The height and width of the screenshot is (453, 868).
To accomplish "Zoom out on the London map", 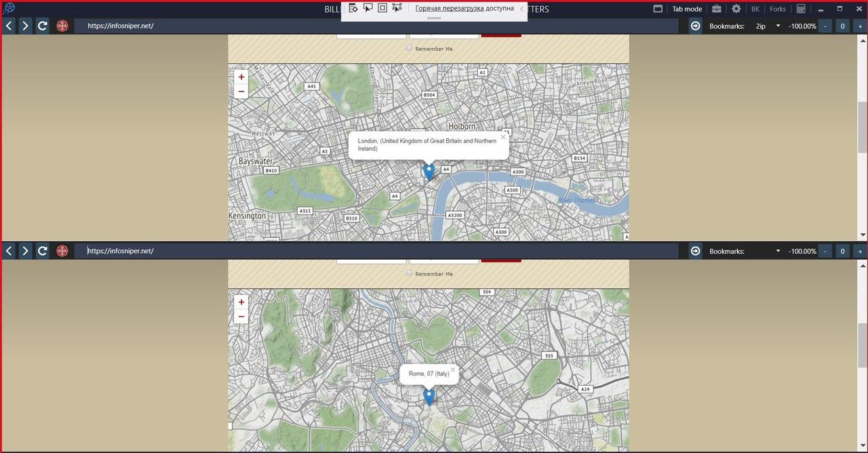I will [241, 92].
